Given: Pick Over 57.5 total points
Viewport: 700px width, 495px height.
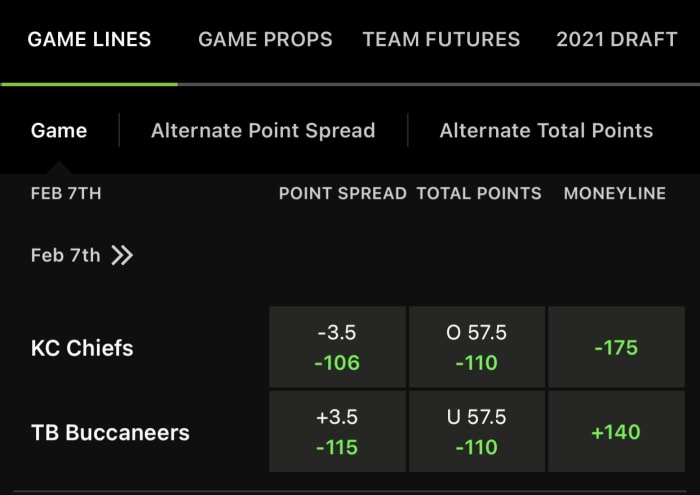Looking at the screenshot, I should 476,347.
